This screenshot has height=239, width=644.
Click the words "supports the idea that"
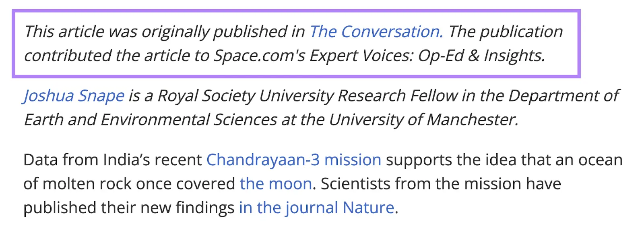[468, 160]
